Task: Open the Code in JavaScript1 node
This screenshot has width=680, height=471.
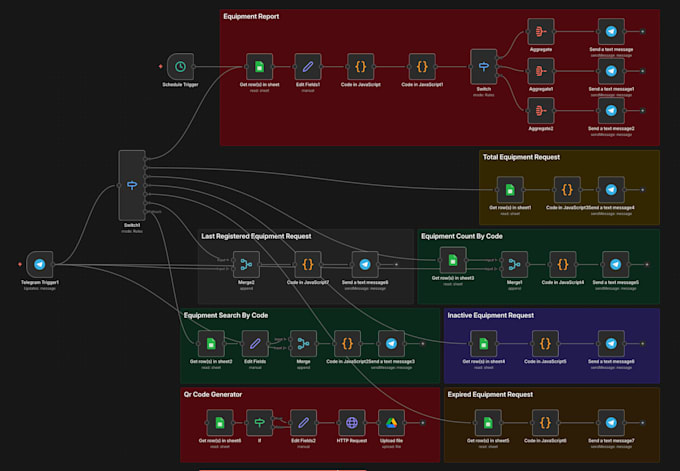Action: [x=422, y=67]
